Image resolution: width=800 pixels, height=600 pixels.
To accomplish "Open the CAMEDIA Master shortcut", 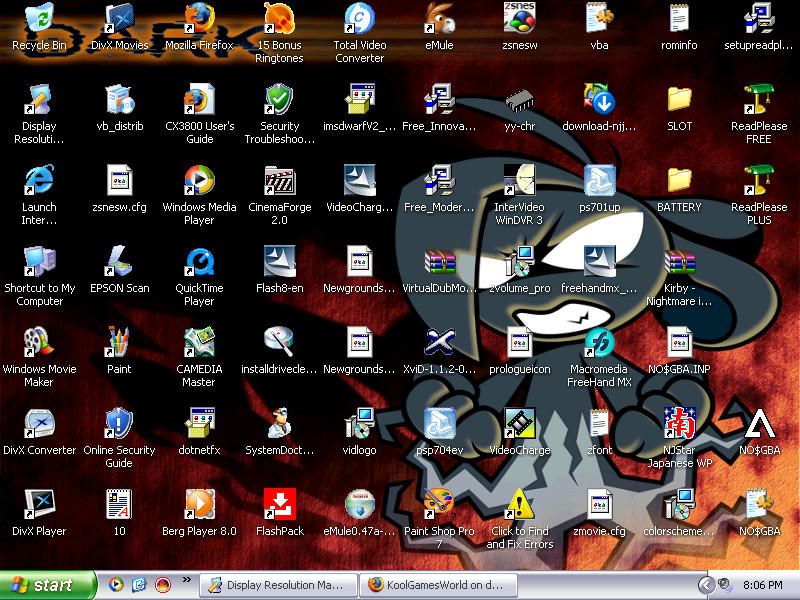I will click(x=199, y=342).
